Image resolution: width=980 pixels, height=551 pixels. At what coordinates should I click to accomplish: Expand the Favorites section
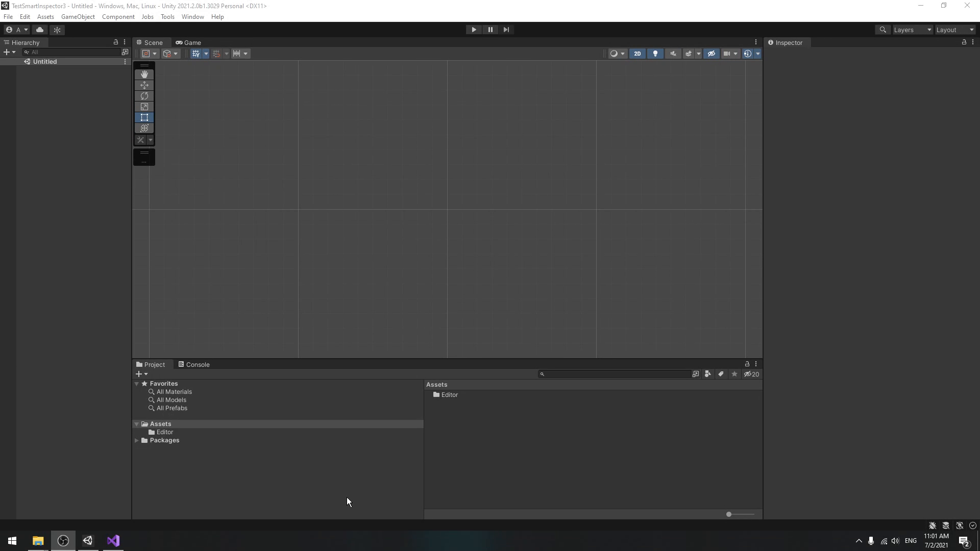pyautogui.click(x=137, y=384)
